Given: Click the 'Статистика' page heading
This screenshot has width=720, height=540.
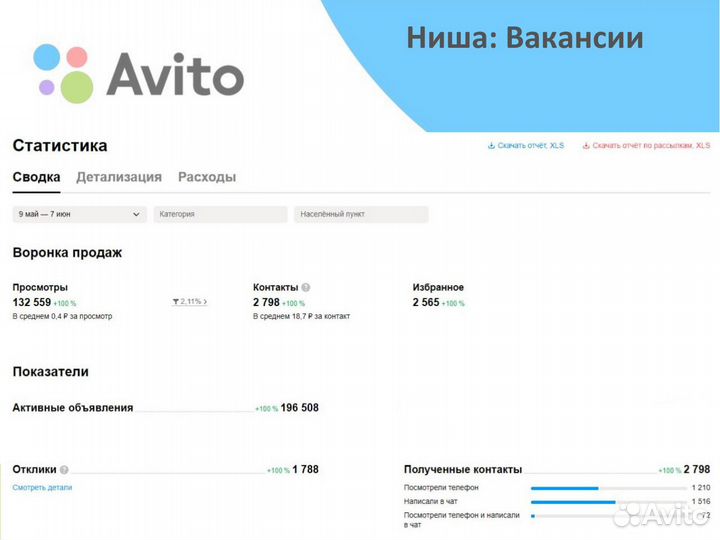Looking at the screenshot, I should tap(60, 146).
